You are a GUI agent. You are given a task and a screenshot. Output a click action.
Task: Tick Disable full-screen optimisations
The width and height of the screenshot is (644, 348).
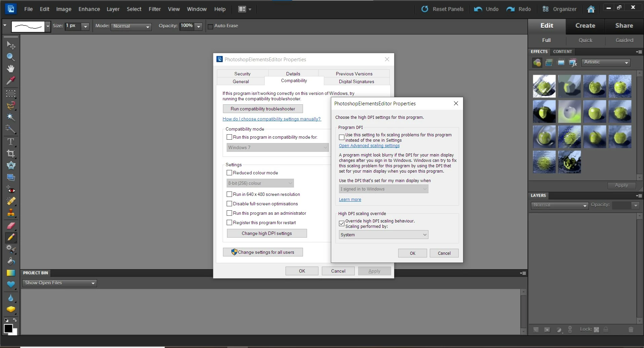point(229,204)
